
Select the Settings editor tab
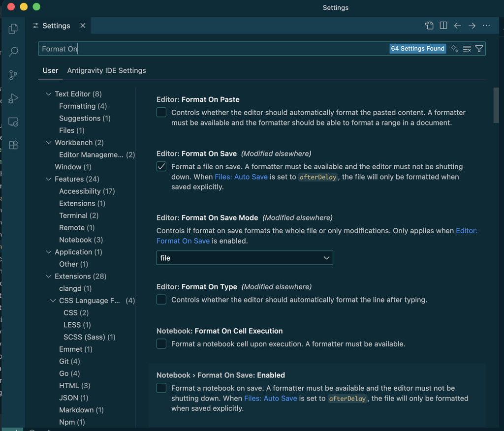[x=56, y=26]
